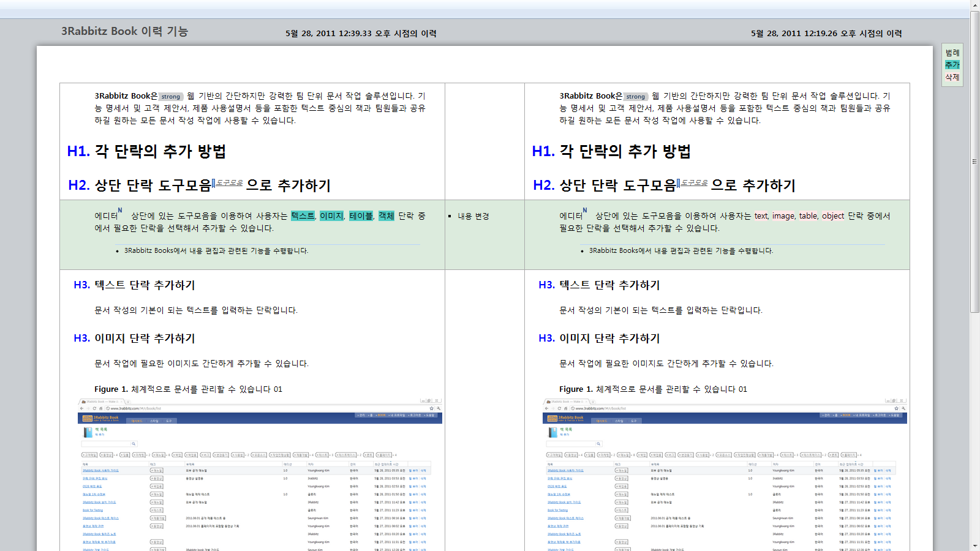Image resolution: width=980 pixels, height=551 pixels.
Task: Click the 추가 legend color swatch
Action: pyautogui.click(x=952, y=65)
